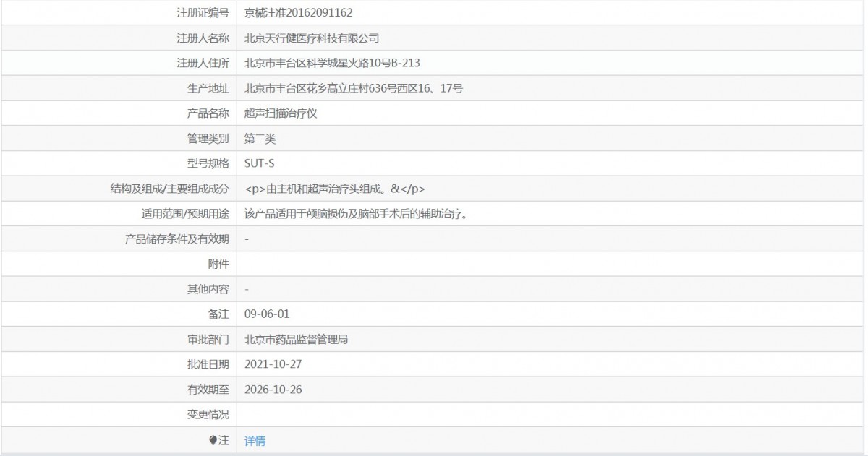Click the dash value in 其他内容 row
The width and height of the screenshot is (868, 456).
247,289
